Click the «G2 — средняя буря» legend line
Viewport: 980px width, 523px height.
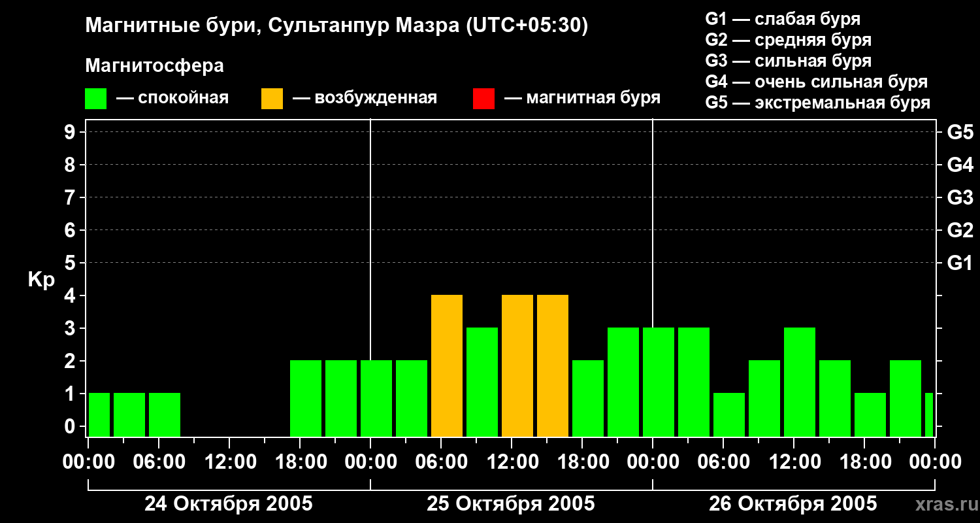789,40
